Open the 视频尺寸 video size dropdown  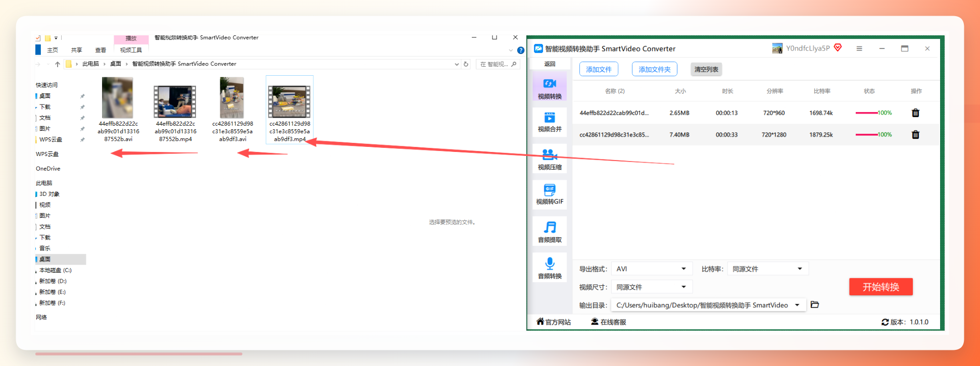[652, 287]
